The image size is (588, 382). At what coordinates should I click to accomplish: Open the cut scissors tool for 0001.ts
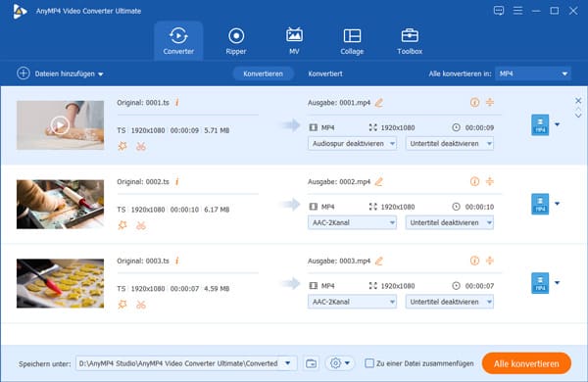click(x=141, y=146)
